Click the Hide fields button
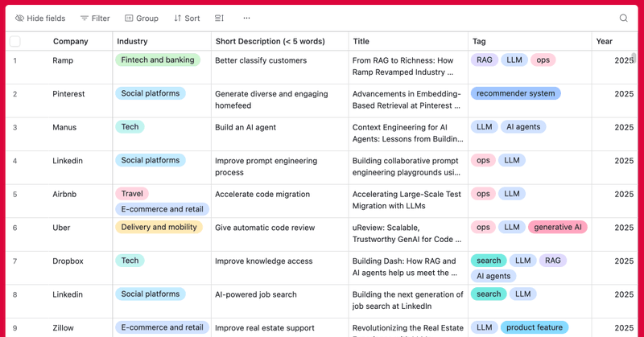The image size is (644, 337). (40, 18)
